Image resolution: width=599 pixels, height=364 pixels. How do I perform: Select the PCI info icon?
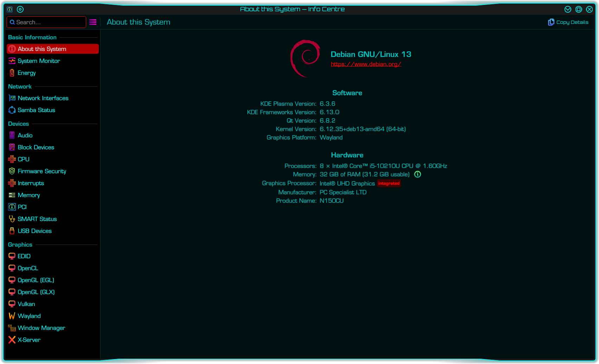click(12, 207)
